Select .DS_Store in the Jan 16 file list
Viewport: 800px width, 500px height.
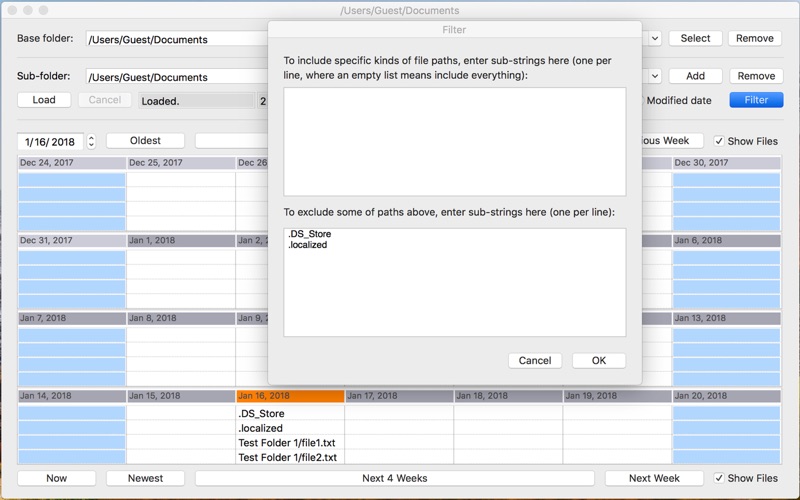click(290, 413)
